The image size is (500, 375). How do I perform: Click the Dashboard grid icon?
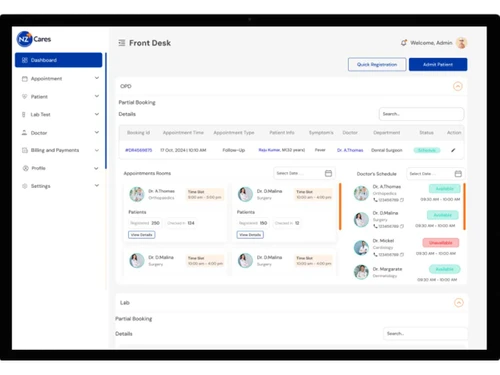25,60
